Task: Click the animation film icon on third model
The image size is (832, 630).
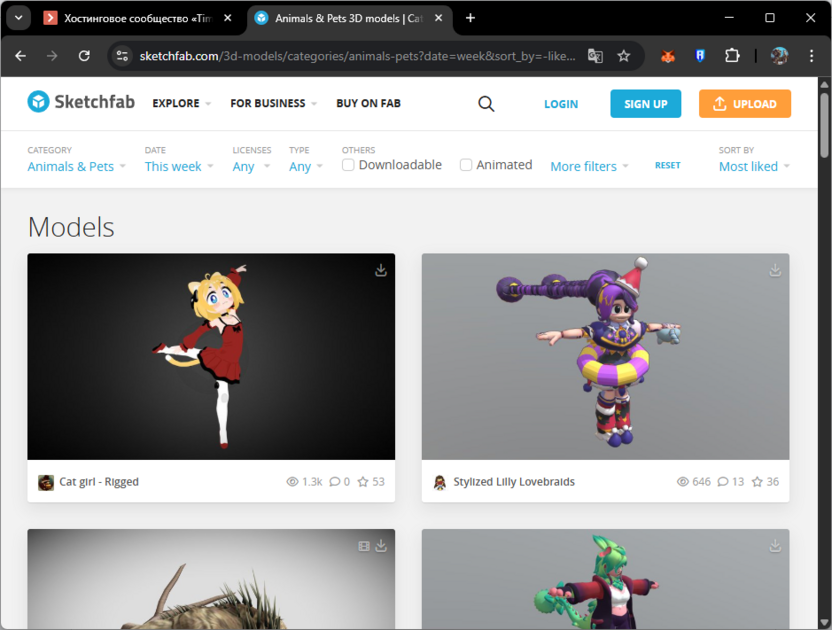Action: [364, 546]
